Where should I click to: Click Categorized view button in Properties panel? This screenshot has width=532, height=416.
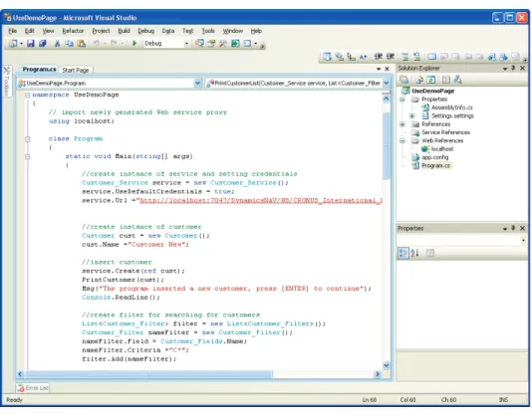(x=403, y=253)
